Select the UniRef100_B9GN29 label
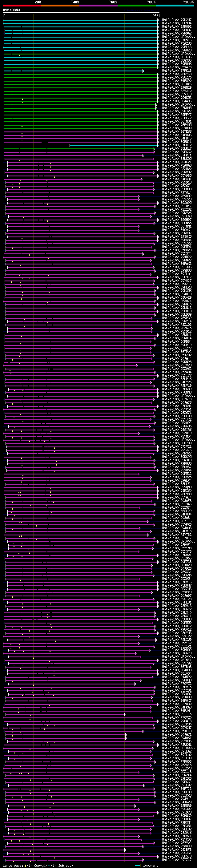Screen dimensions: 197x868 tap(176, 88)
